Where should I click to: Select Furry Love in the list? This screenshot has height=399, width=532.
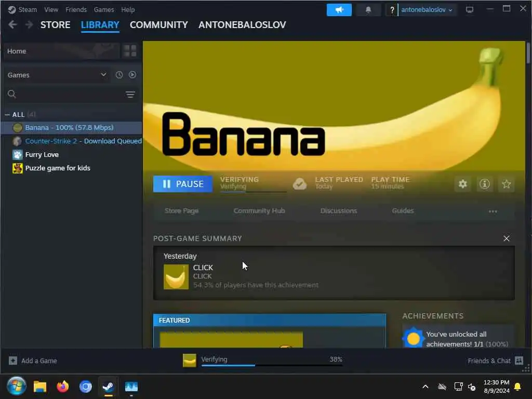(x=72, y=155)
